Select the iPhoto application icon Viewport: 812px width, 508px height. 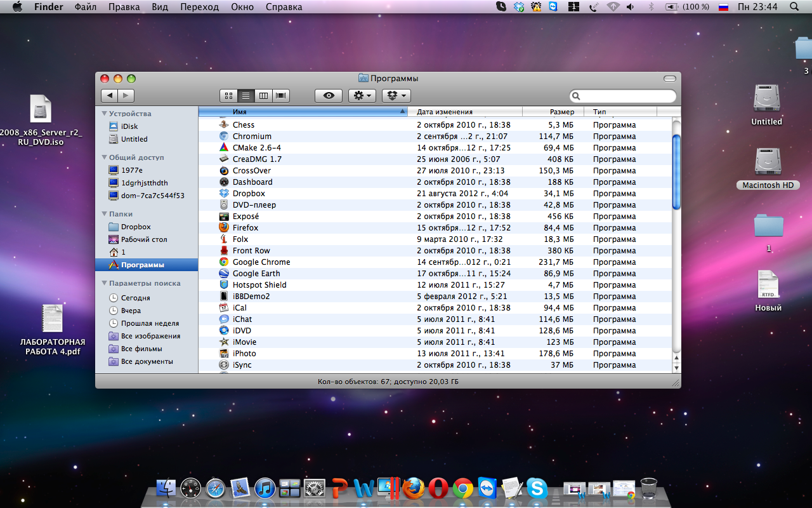tap(224, 354)
